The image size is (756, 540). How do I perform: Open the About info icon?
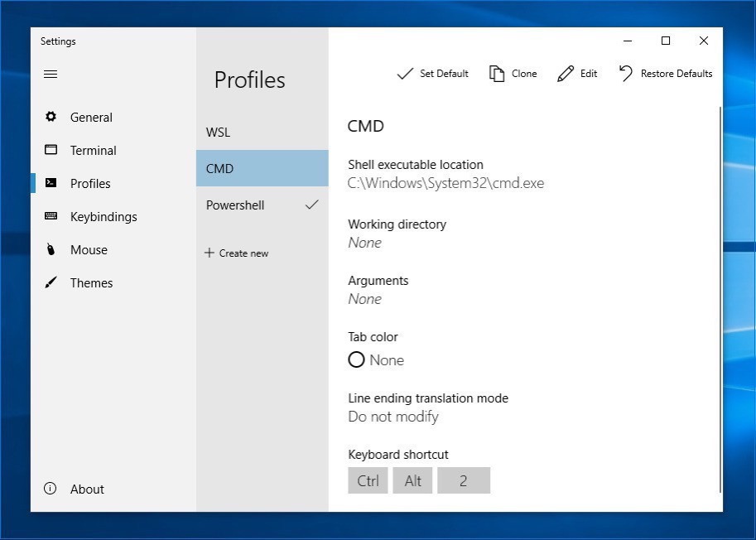click(50, 489)
